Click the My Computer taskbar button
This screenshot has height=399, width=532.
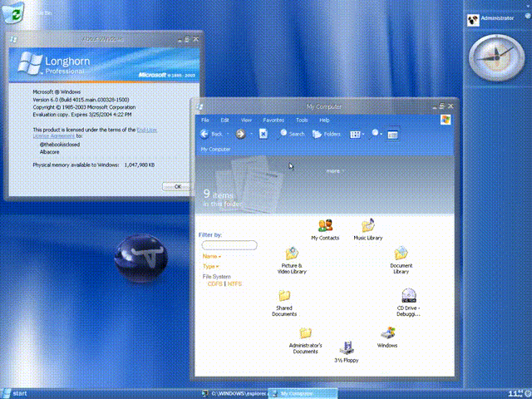click(x=303, y=393)
